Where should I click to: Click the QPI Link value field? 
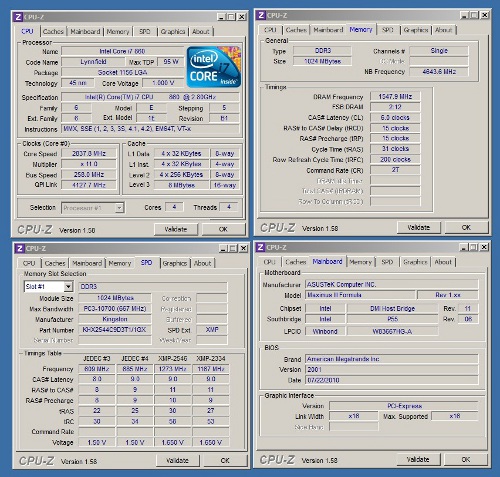click(89, 185)
